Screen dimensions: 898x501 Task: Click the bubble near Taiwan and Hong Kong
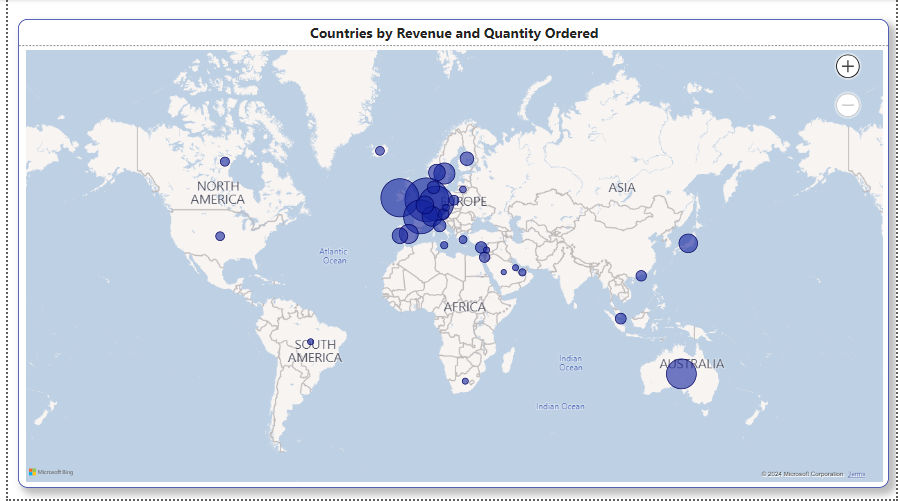point(641,276)
